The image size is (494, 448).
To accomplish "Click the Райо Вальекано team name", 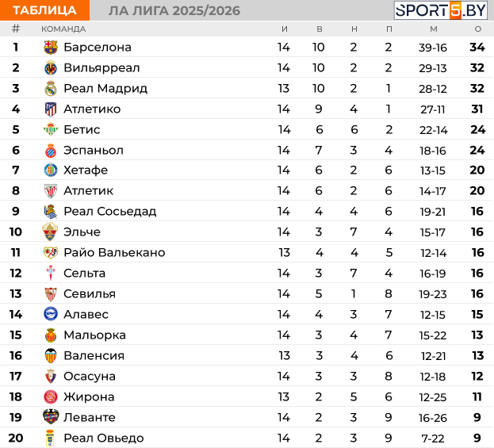I will click(x=114, y=253).
